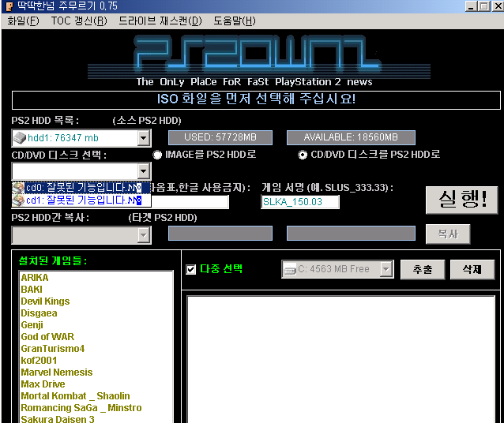The width and height of the screenshot is (504, 423).
Task: Click the first gray target HDD bar
Action: click(220, 233)
